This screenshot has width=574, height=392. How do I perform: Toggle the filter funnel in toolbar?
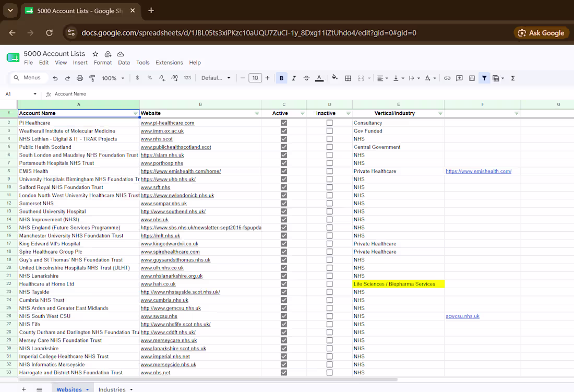point(484,78)
